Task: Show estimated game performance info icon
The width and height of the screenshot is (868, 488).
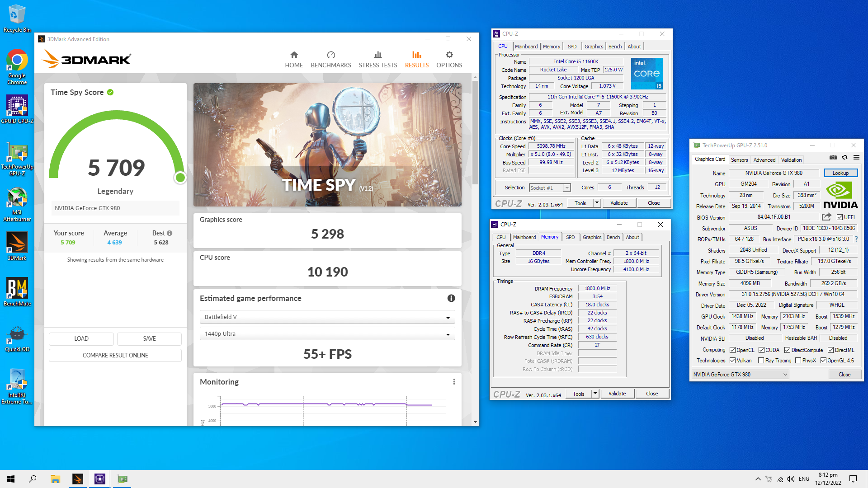Action: coord(451,298)
